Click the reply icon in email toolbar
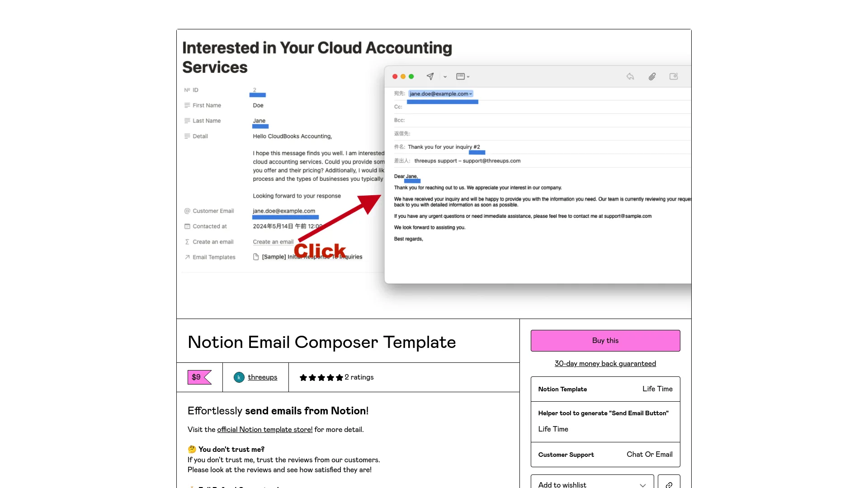868x488 pixels. (x=630, y=76)
